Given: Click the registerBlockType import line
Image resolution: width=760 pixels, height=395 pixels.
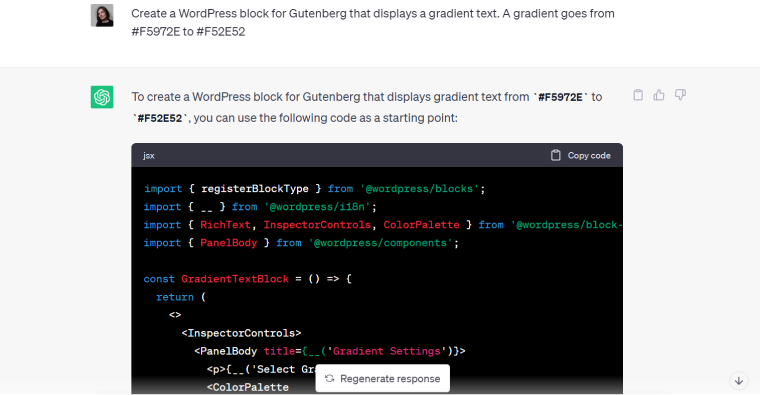Looking at the screenshot, I should pyautogui.click(x=314, y=189).
